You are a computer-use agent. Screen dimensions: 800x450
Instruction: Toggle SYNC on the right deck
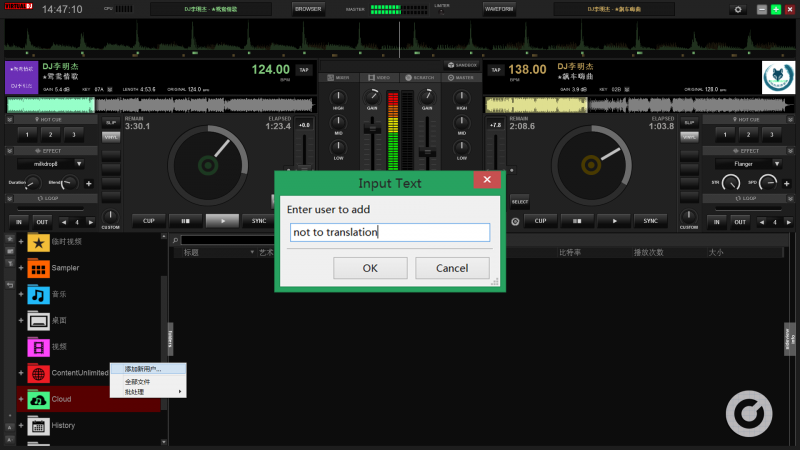point(650,221)
